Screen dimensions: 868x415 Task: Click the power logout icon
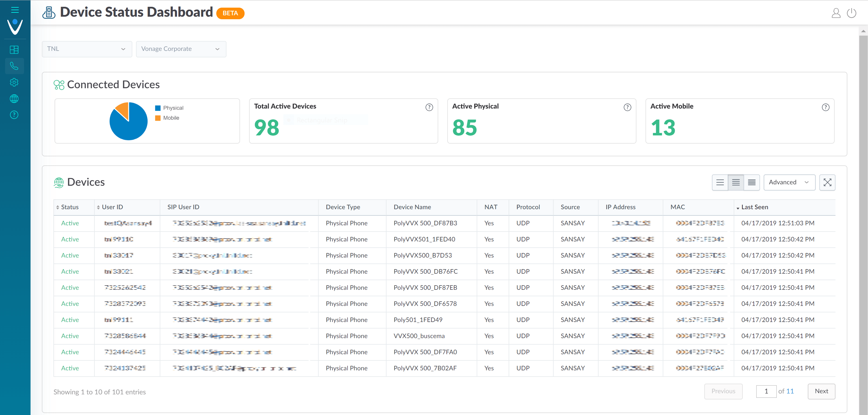pyautogui.click(x=852, y=13)
